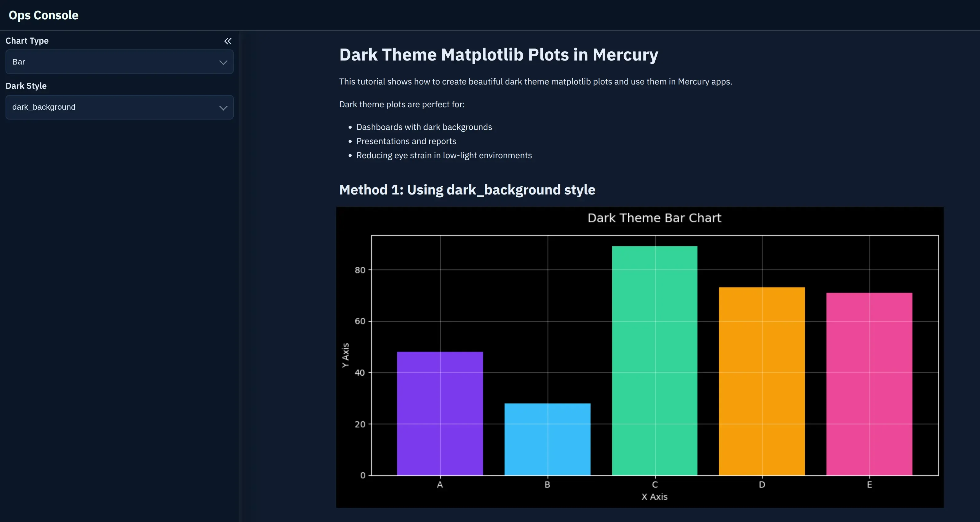The width and height of the screenshot is (980, 522).
Task: Open the Dark Style dropdown showing dark_background
Action: (x=119, y=107)
